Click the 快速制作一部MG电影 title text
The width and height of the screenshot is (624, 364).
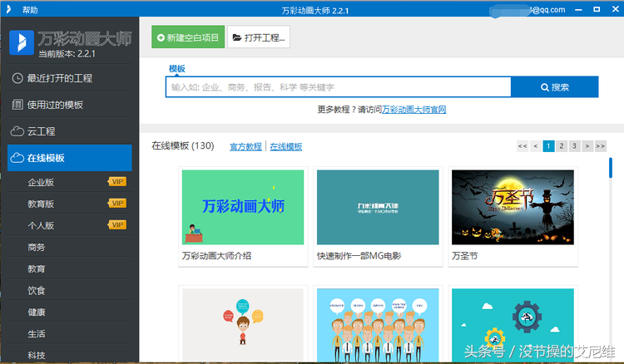(359, 256)
